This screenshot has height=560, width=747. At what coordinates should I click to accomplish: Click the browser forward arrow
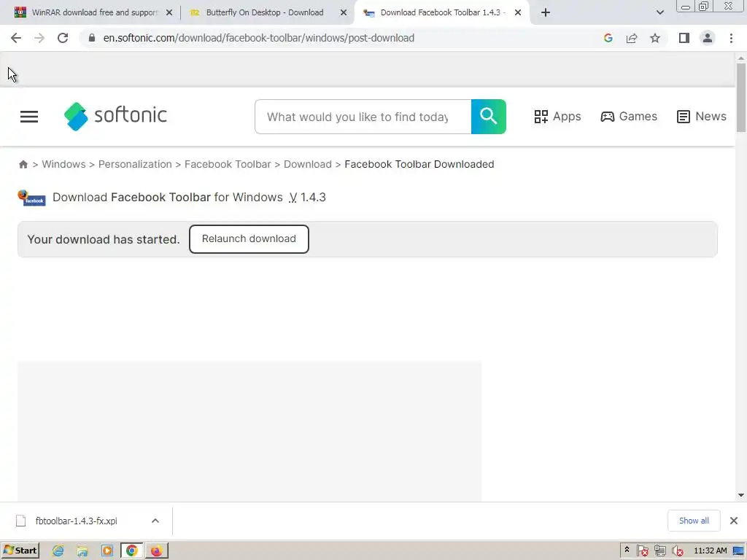(39, 38)
